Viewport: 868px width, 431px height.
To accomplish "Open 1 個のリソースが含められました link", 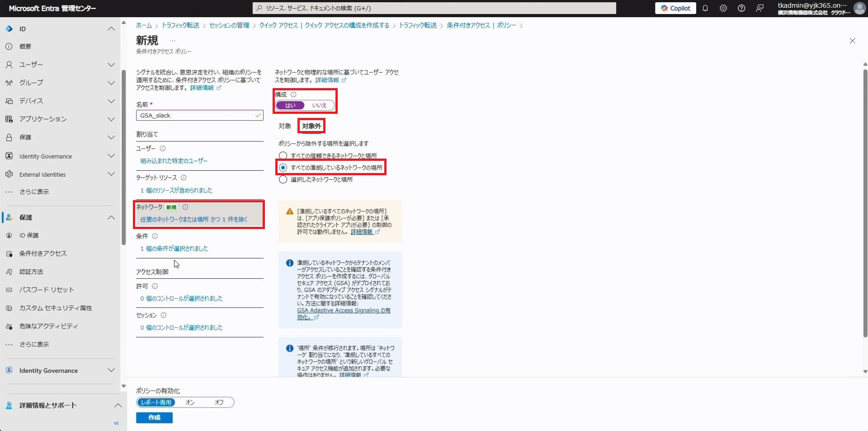I will pos(176,190).
